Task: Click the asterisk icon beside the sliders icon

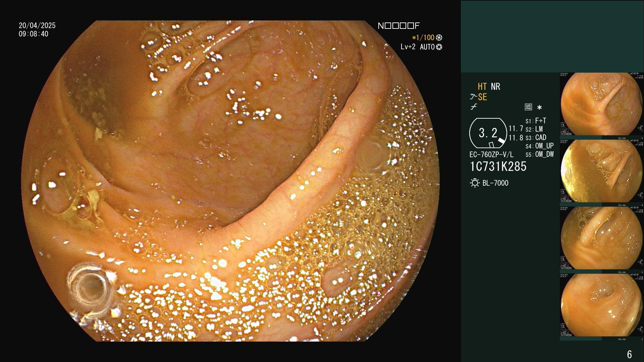Action: tap(539, 107)
